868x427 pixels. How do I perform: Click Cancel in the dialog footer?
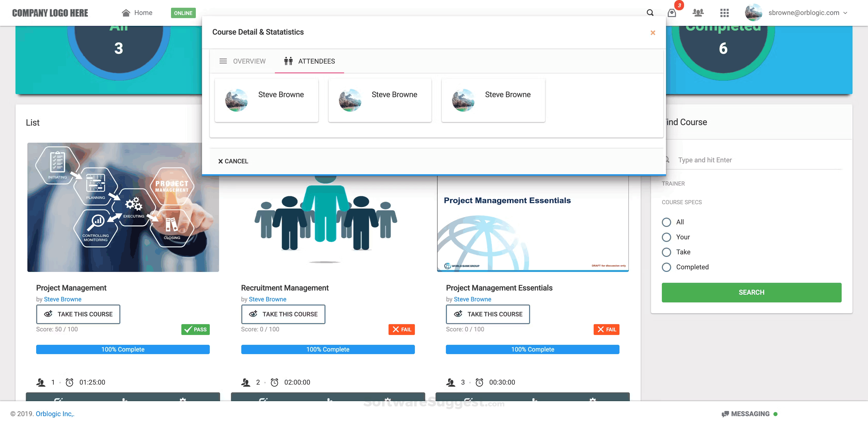(x=233, y=161)
